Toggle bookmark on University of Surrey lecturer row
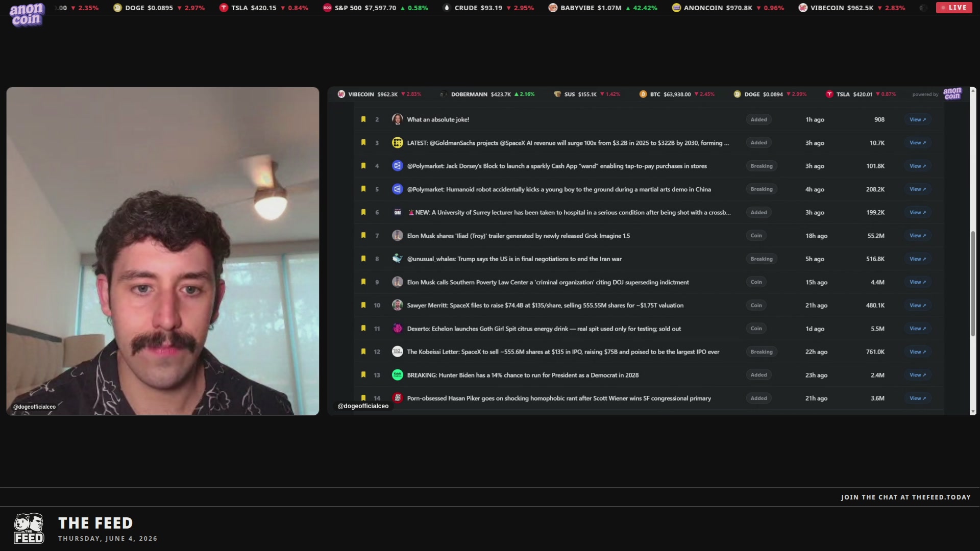This screenshot has height=551, width=980. 363,212
